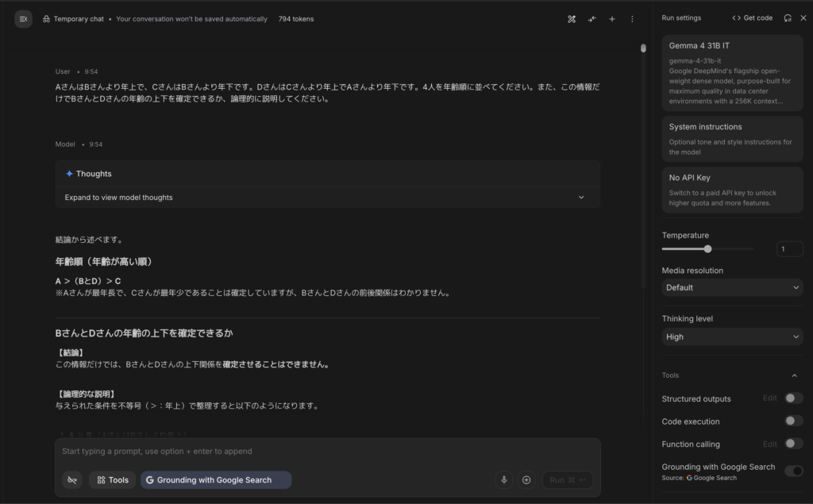This screenshot has height=504, width=813.
Task: Open the Tools menu in the prompt bar
Action: coord(112,479)
